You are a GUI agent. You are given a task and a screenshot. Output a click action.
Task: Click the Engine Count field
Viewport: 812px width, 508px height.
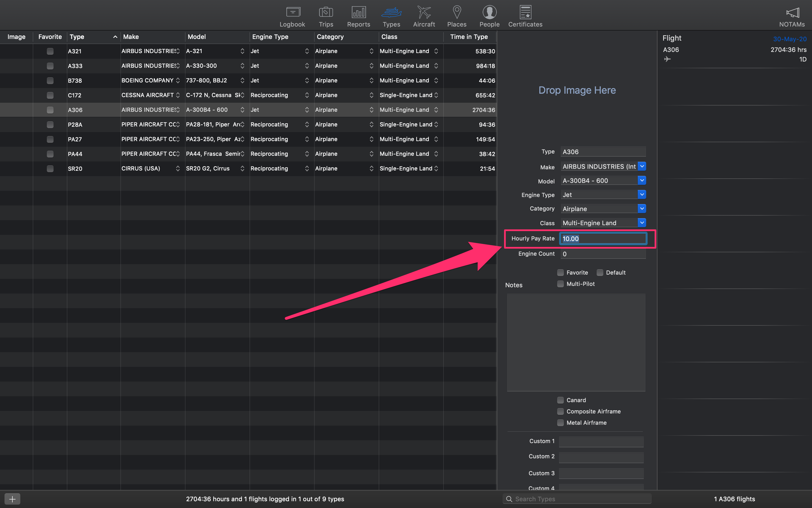[603, 254]
